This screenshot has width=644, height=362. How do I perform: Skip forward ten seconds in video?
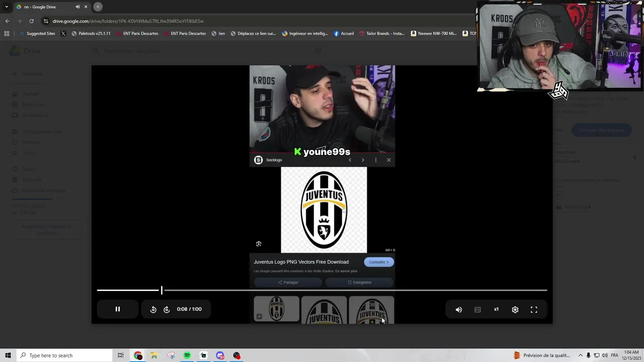[167, 310]
